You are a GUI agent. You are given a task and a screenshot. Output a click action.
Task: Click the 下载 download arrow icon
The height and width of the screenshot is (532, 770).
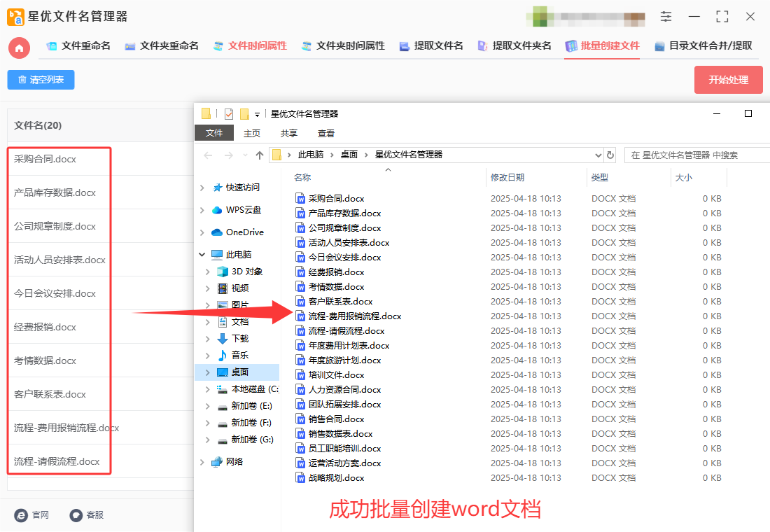pos(223,339)
